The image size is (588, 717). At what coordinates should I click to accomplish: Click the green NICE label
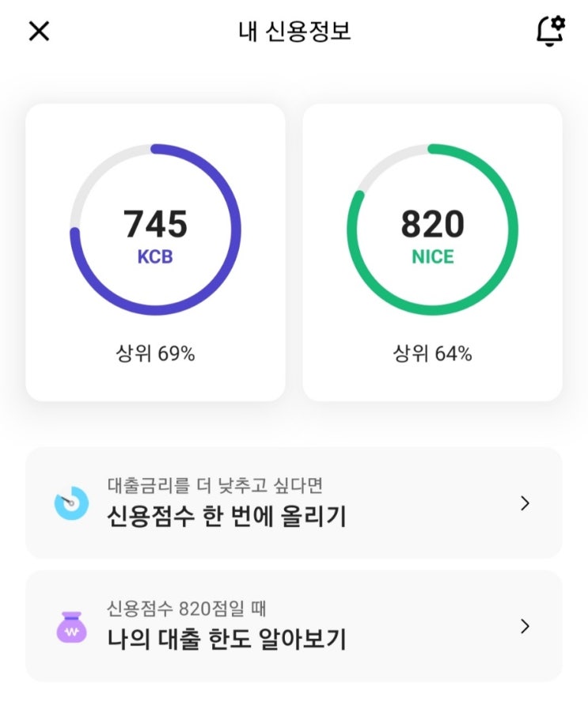coord(432,257)
